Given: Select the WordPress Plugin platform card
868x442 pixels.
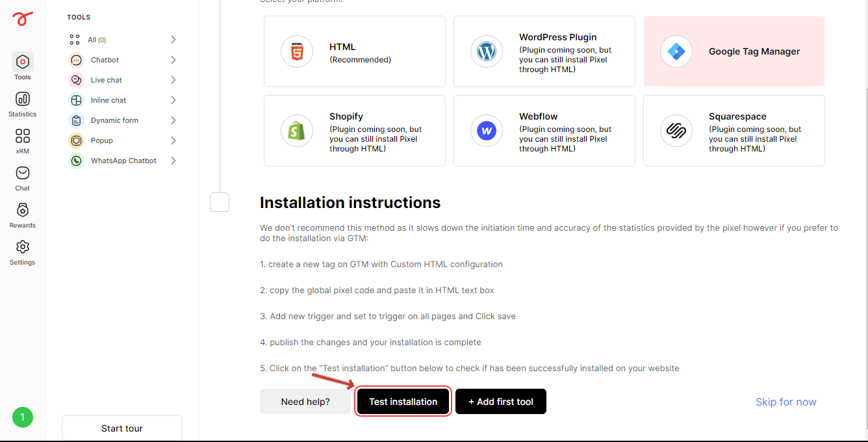Looking at the screenshot, I should 544,51.
